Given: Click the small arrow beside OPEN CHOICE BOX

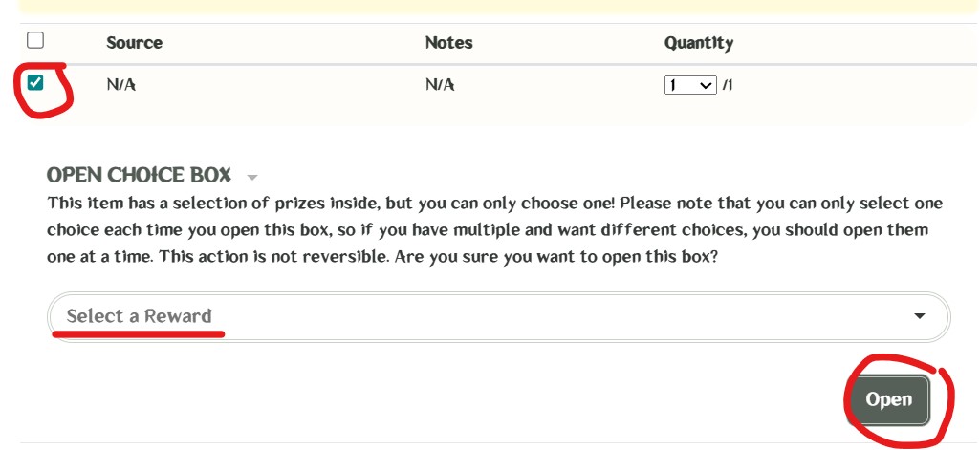Looking at the screenshot, I should pos(252,178).
